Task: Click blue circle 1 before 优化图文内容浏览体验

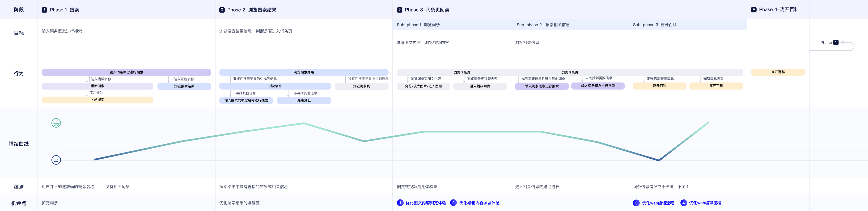Action: (x=400, y=203)
